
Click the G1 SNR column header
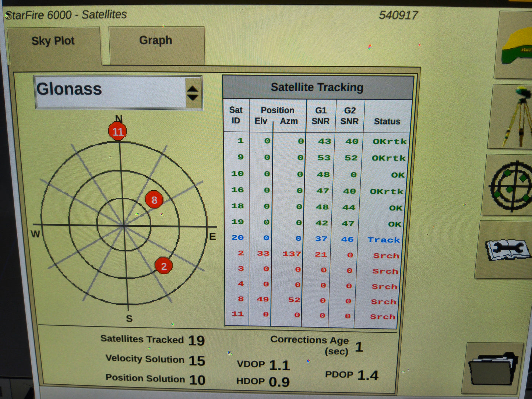(320, 116)
